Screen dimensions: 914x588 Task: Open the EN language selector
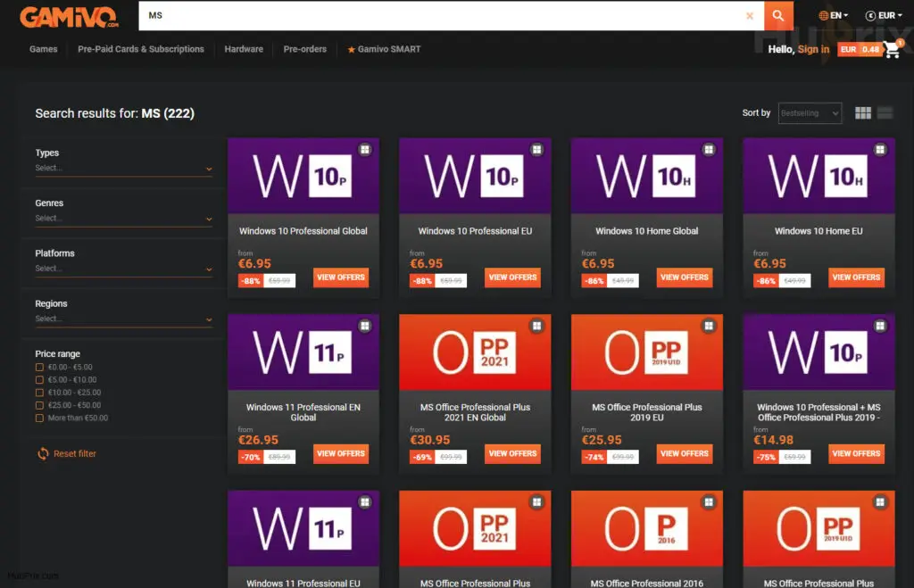click(834, 16)
